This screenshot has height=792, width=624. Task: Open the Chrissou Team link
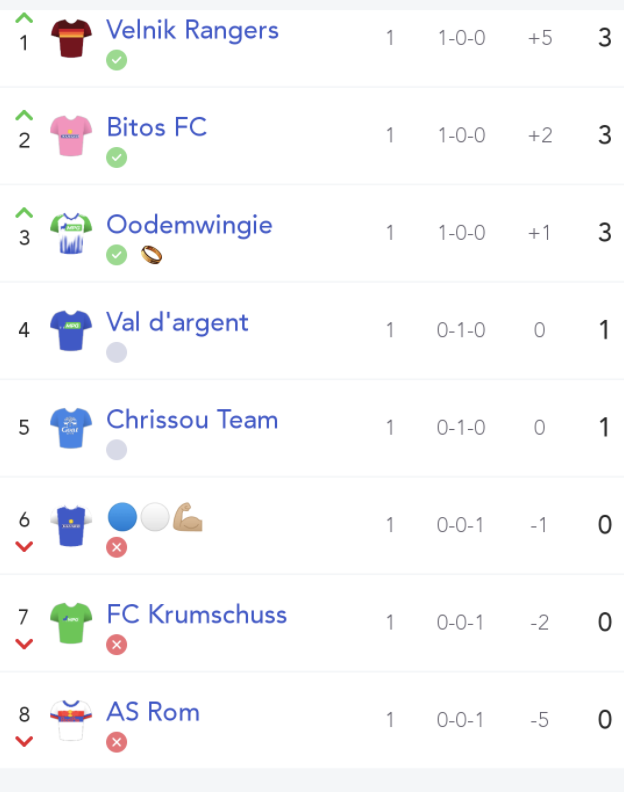(193, 420)
